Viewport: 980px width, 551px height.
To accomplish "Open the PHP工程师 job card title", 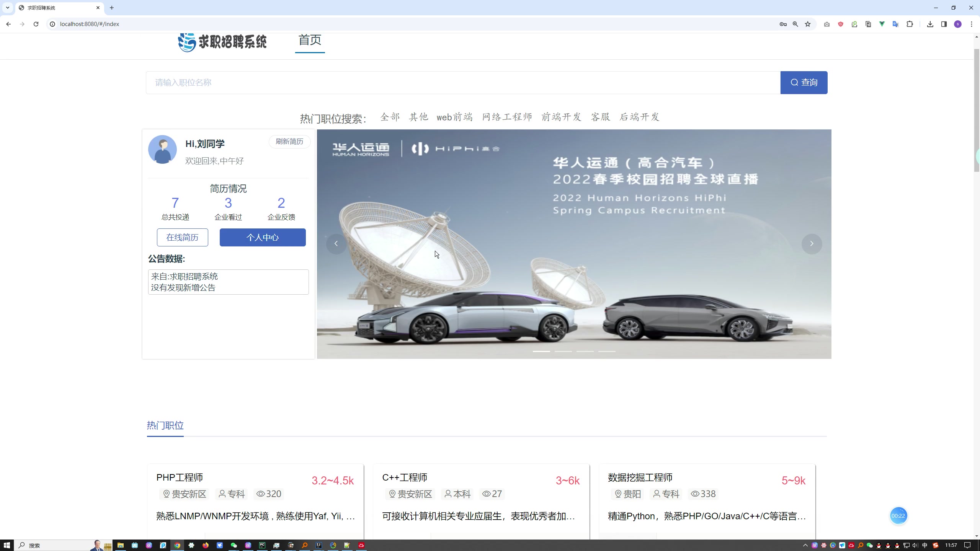I will pos(180,478).
